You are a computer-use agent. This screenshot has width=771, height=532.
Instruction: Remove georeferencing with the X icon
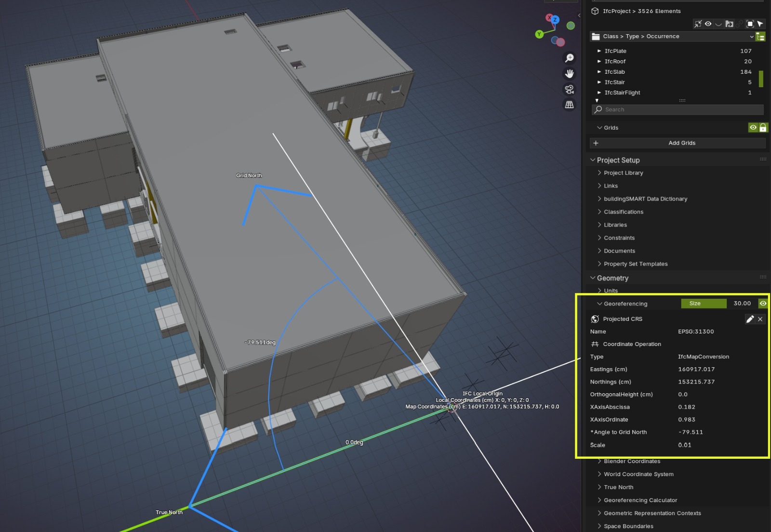tap(760, 319)
